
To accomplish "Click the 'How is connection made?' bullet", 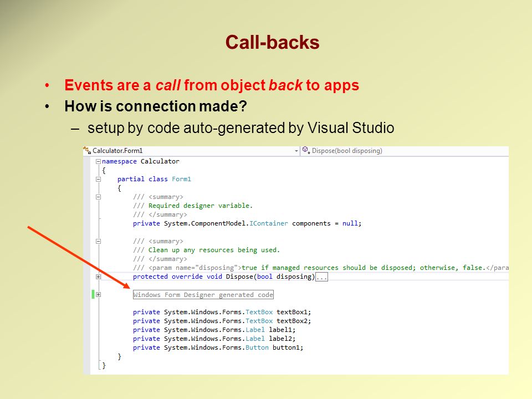I will pyautogui.click(x=156, y=106).
